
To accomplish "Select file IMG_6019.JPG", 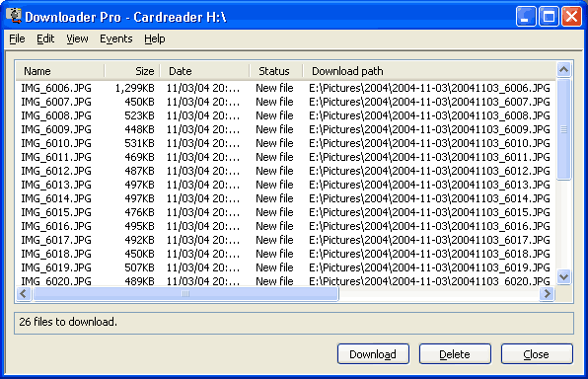I will point(56,267).
